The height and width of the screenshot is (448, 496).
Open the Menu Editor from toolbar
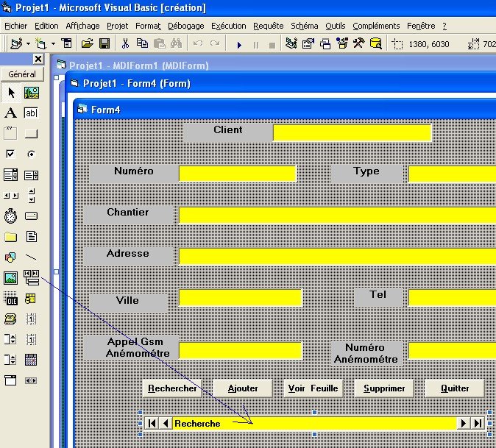[66, 43]
